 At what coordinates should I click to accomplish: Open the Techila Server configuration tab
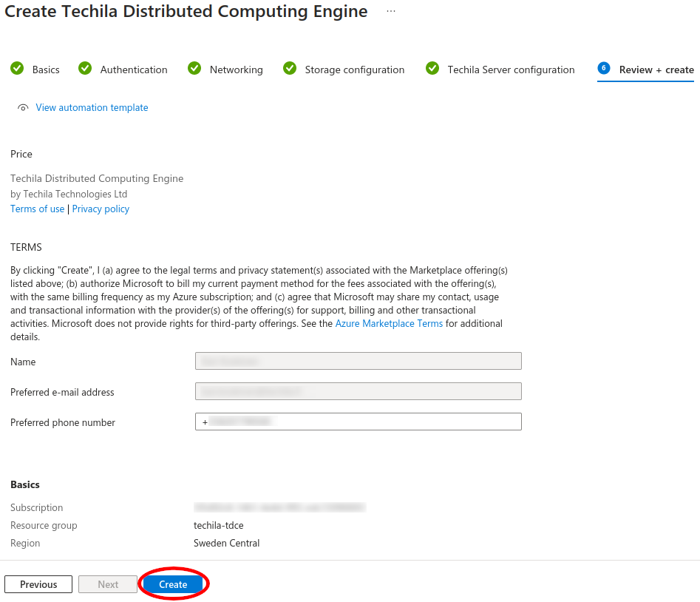click(x=511, y=70)
